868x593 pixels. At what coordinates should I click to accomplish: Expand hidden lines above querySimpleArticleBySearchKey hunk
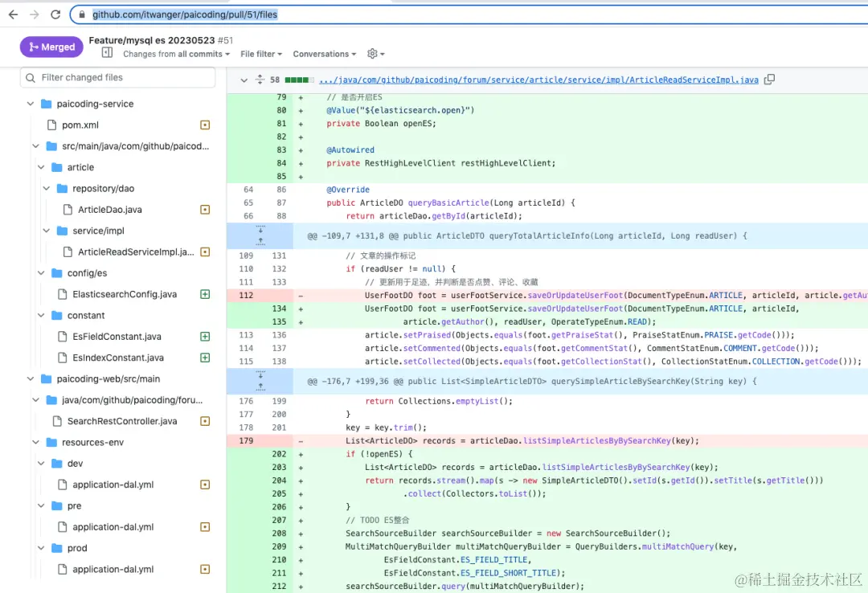(x=260, y=381)
